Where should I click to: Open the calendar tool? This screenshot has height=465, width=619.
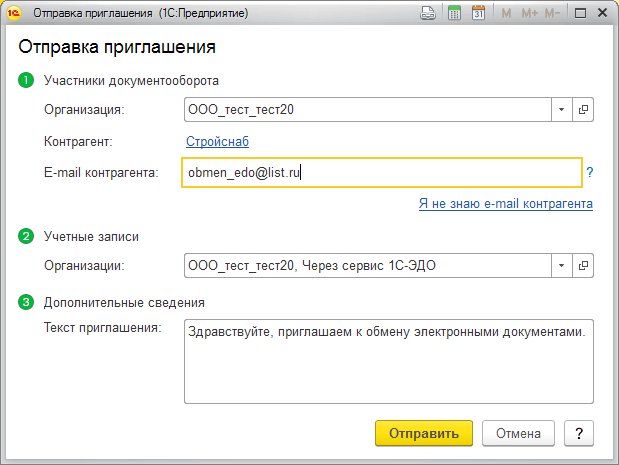tap(478, 14)
